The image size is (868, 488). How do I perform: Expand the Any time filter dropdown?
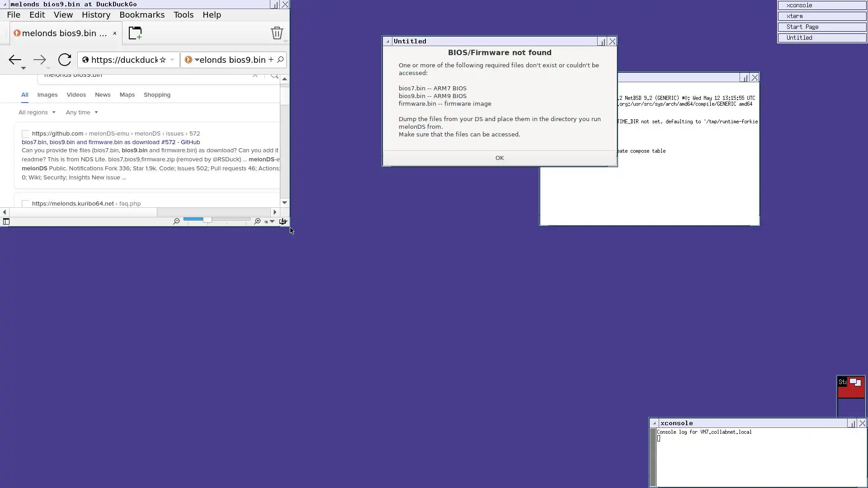pyautogui.click(x=82, y=112)
